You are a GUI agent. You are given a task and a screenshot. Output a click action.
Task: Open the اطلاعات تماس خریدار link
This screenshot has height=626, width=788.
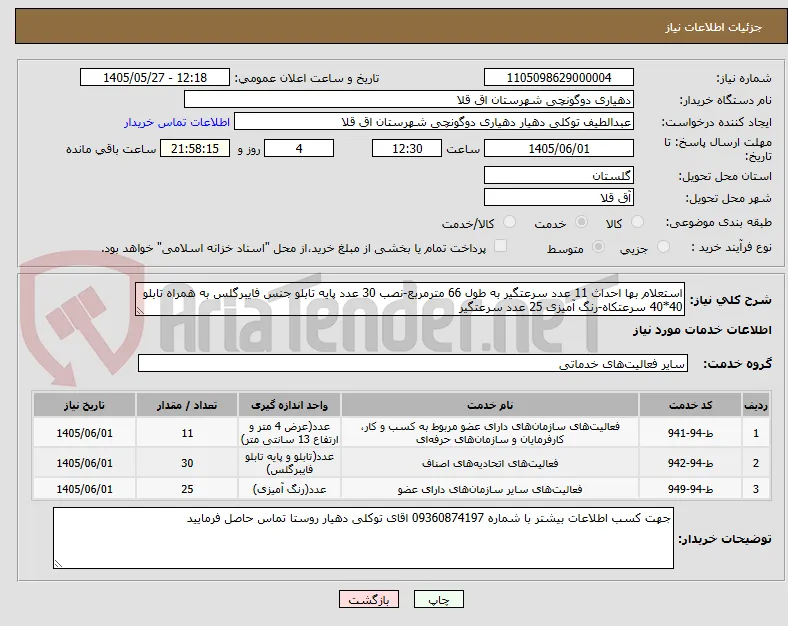pyautogui.click(x=177, y=122)
